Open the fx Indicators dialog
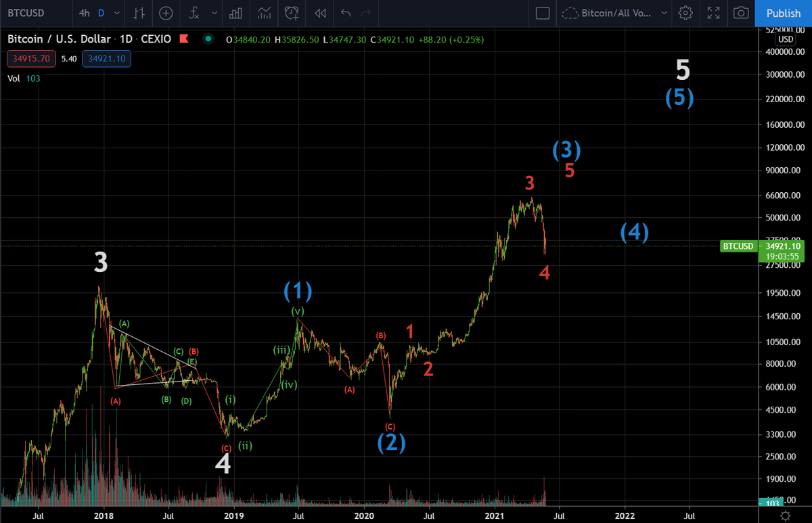This screenshot has height=523, width=812. point(194,13)
